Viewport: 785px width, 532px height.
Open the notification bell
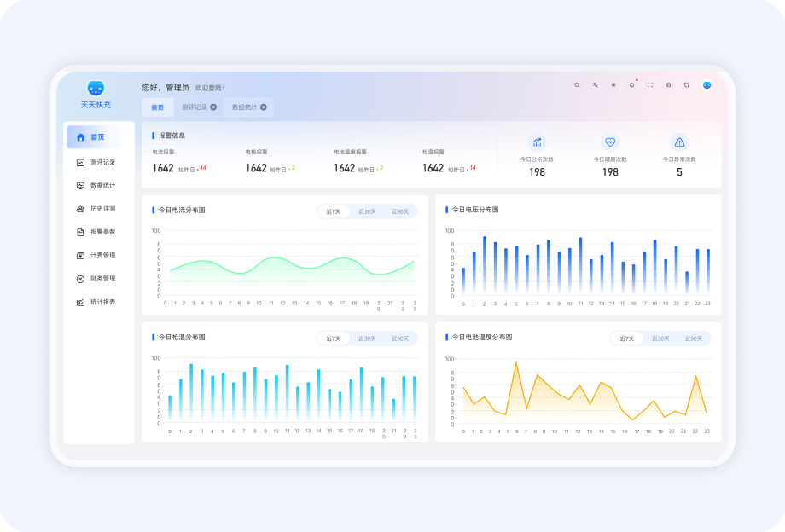click(632, 85)
